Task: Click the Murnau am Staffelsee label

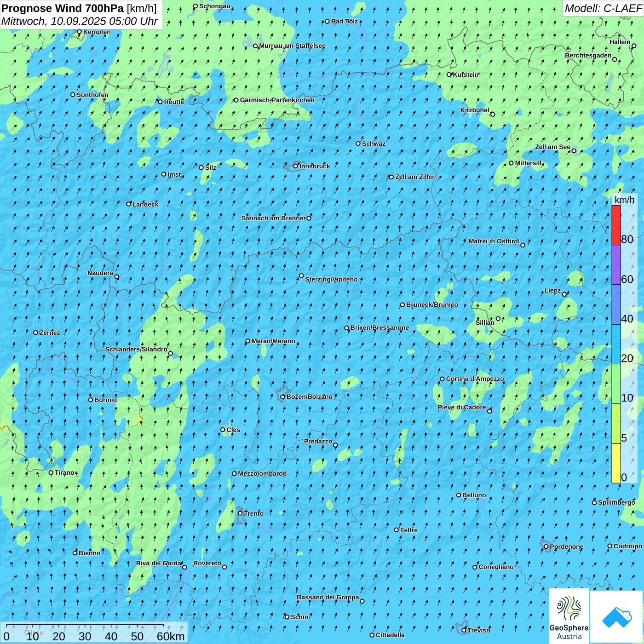Action: (293, 46)
